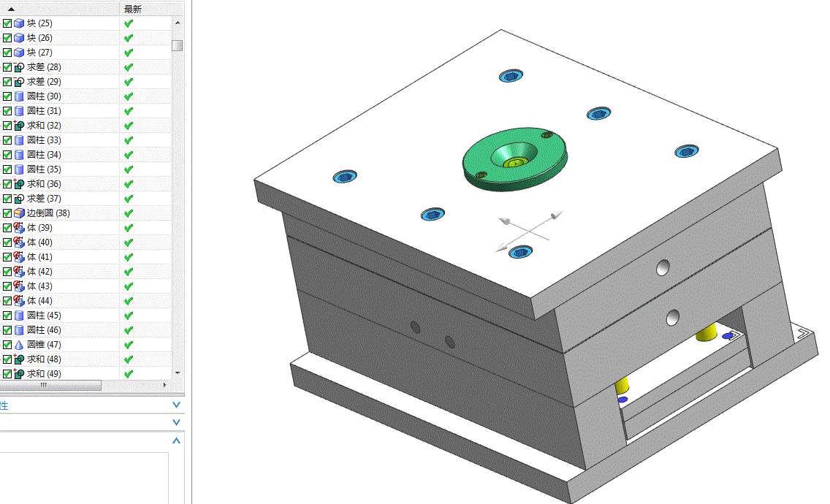Toggle the checkbox for 圆柱 (46)
Screen dimensions: 830x504
[x=7, y=330]
